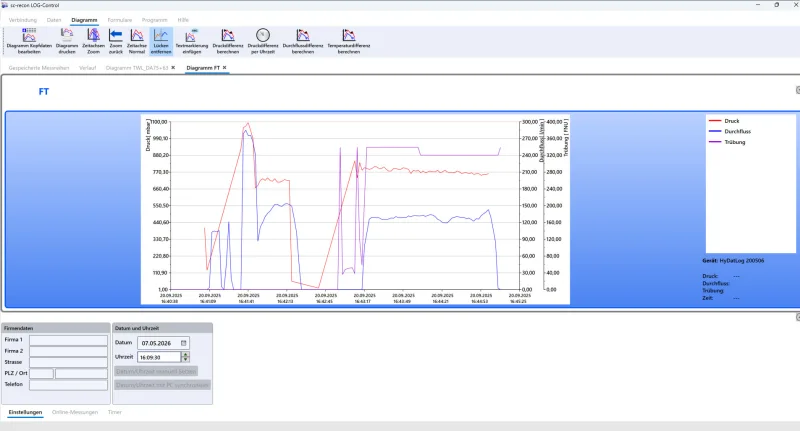Switch to Timer bottom tab
The height and width of the screenshot is (431, 800).
pyautogui.click(x=115, y=412)
